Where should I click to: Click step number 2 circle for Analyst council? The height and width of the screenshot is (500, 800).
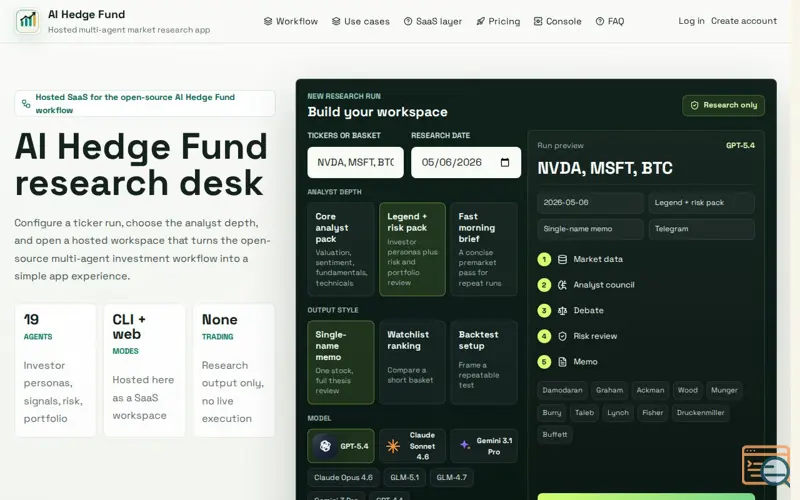pos(544,285)
